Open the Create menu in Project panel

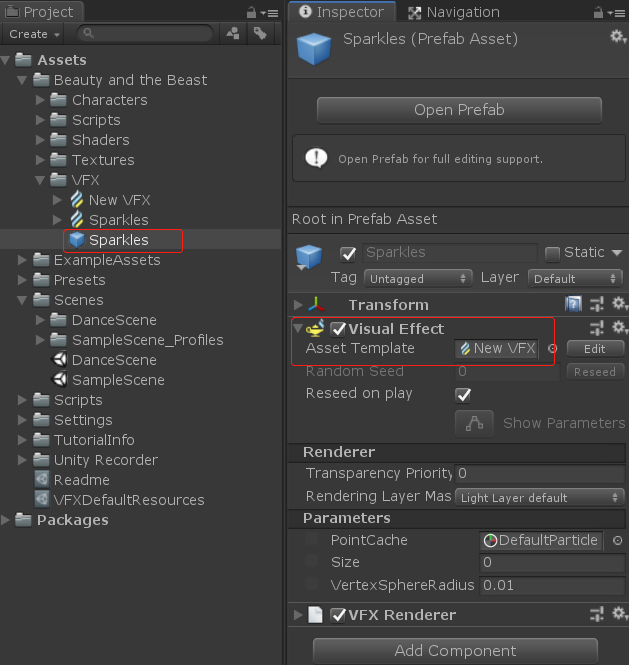point(34,33)
